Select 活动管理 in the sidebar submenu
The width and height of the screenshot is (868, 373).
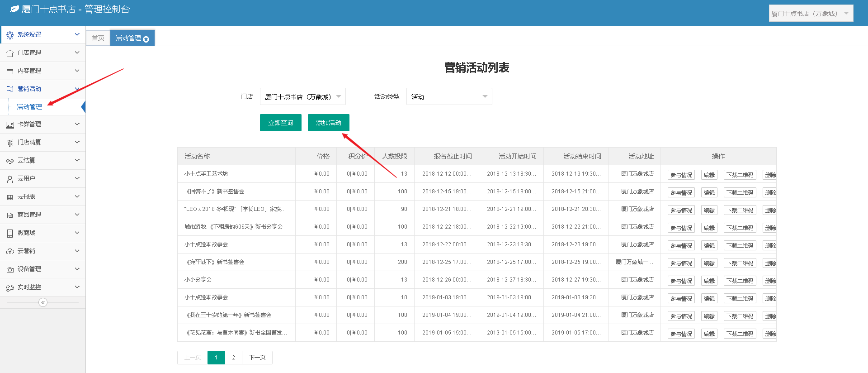[x=29, y=107]
